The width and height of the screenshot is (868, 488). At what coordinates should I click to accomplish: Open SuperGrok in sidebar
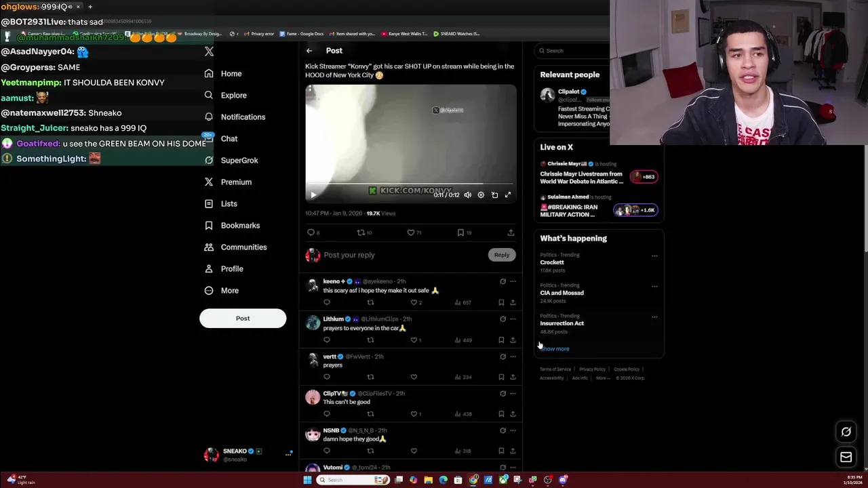click(x=231, y=160)
